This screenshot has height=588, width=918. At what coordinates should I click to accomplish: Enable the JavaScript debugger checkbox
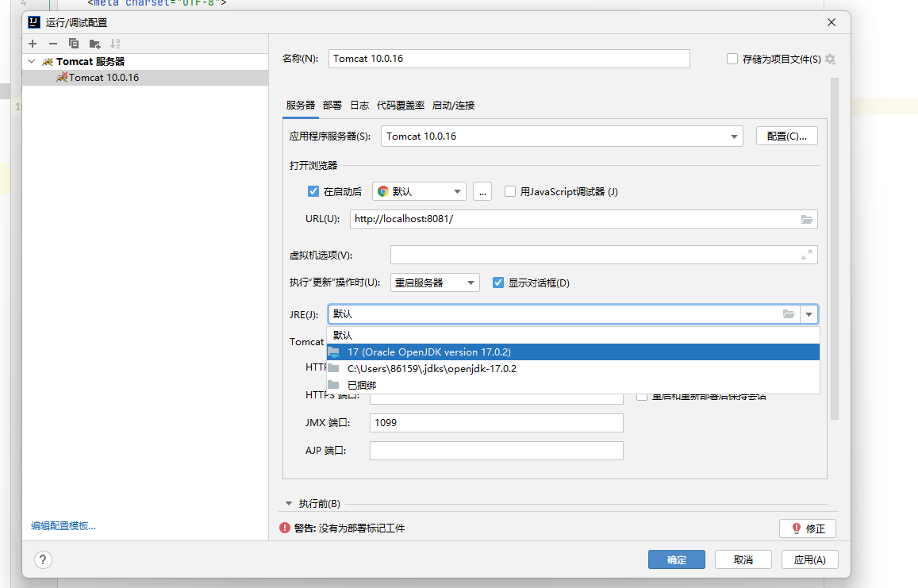tap(510, 191)
